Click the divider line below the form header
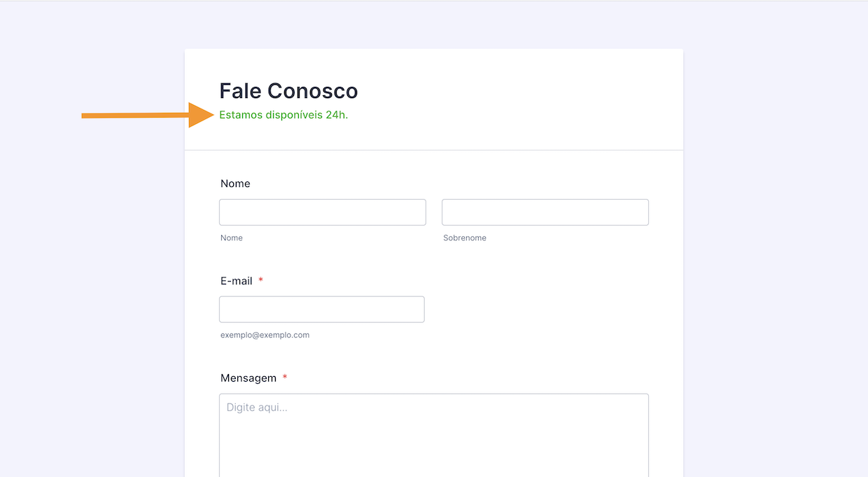Image resolution: width=868 pixels, height=477 pixels. point(433,150)
